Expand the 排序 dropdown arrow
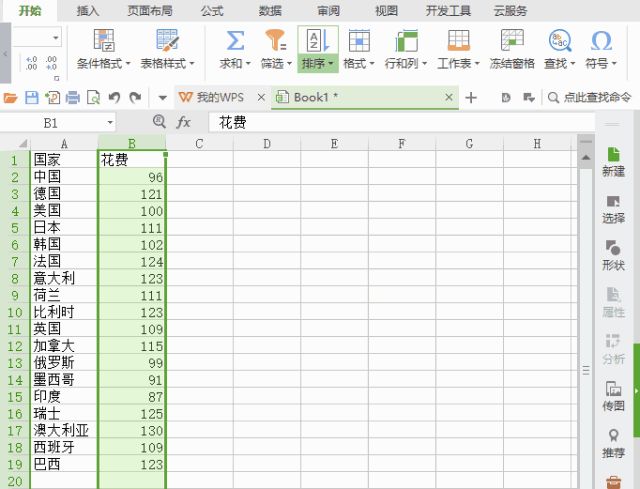640x489 pixels. (x=331, y=64)
